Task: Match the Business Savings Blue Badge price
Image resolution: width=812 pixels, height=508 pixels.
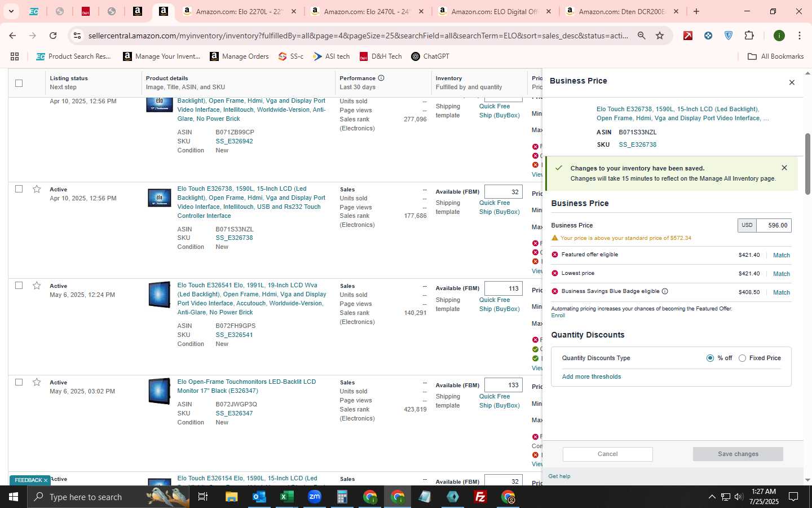Action: [781, 292]
